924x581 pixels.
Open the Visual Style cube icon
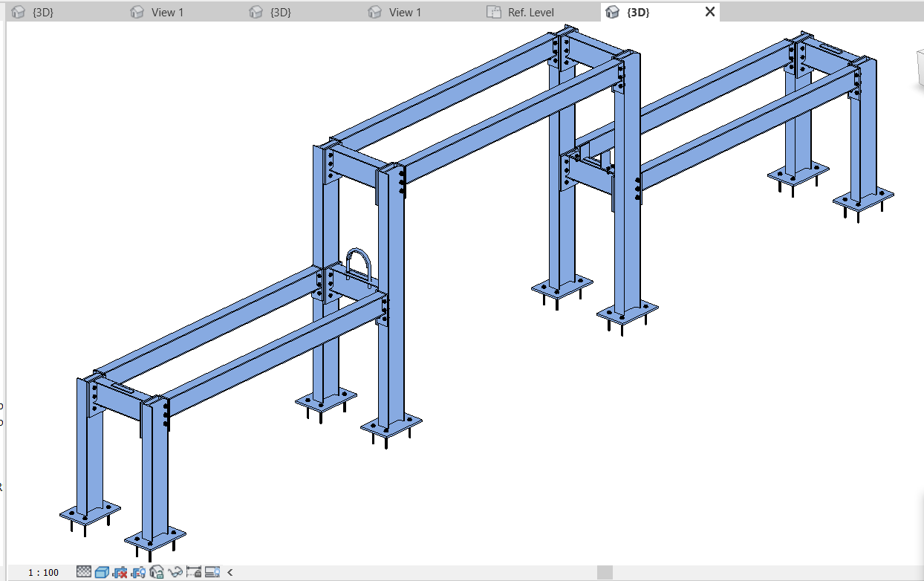tap(102, 572)
